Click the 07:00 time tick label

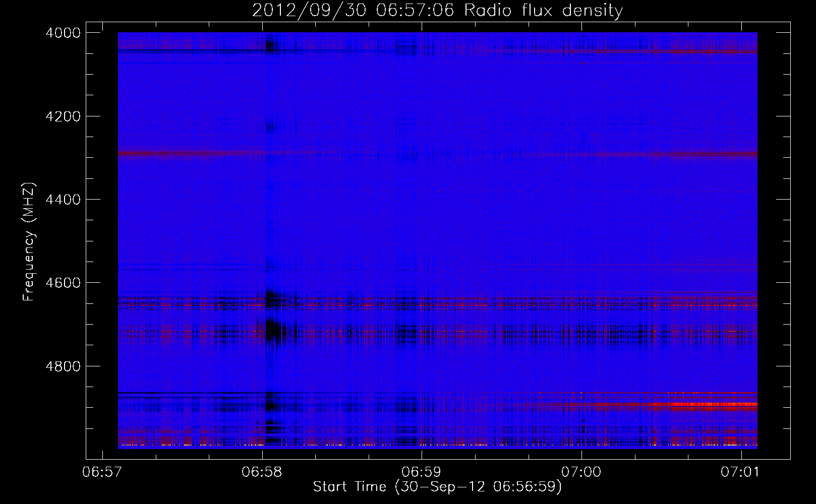(581, 472)
